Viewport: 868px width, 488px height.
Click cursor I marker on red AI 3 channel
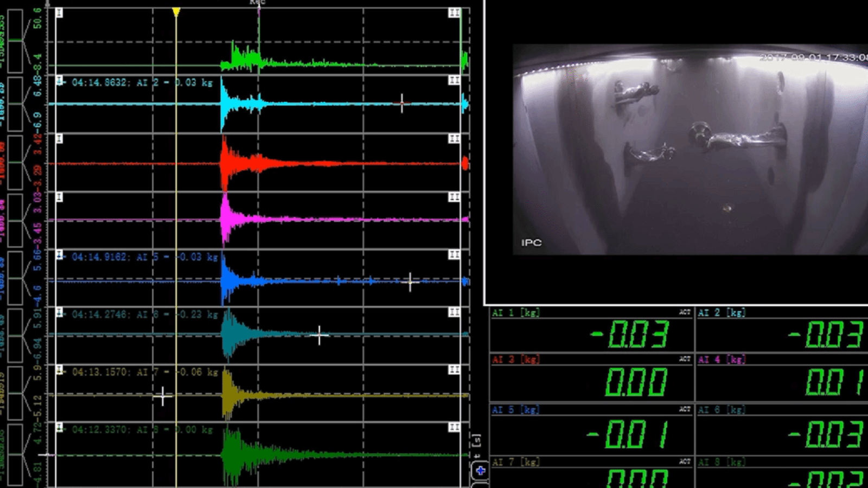pyautogui.click(x=59, y=139)
